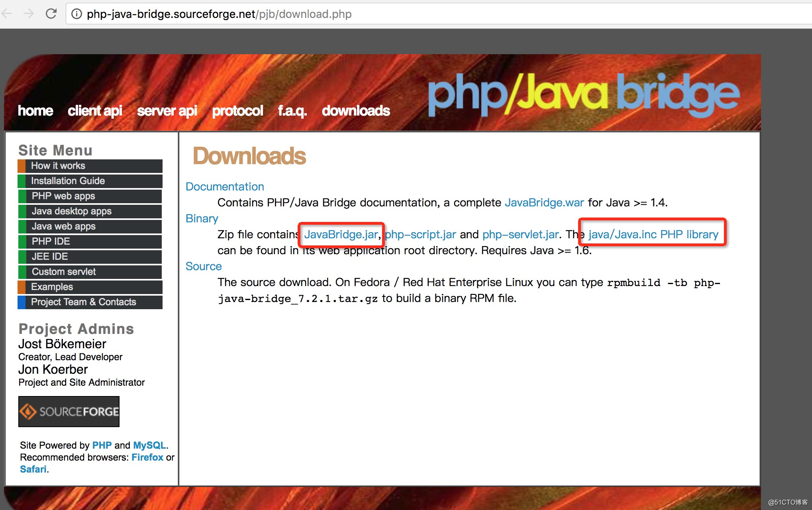
Task: Open the home navigation link
Action: click(x=35, y=111)
